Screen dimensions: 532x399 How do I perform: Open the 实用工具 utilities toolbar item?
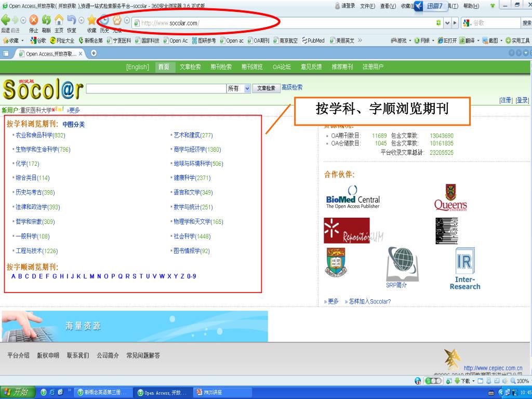click(x=518, y=41)
